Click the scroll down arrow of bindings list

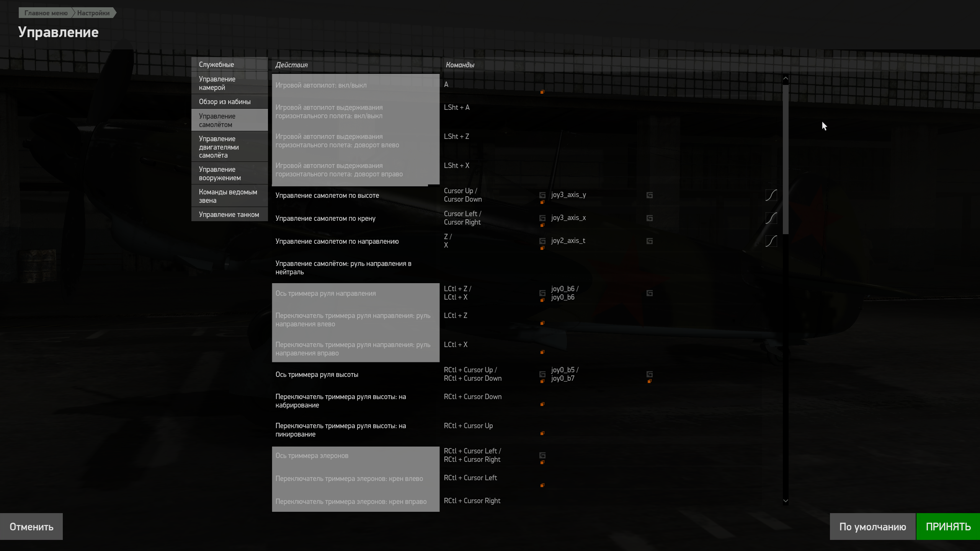click(x=786, y=501)
